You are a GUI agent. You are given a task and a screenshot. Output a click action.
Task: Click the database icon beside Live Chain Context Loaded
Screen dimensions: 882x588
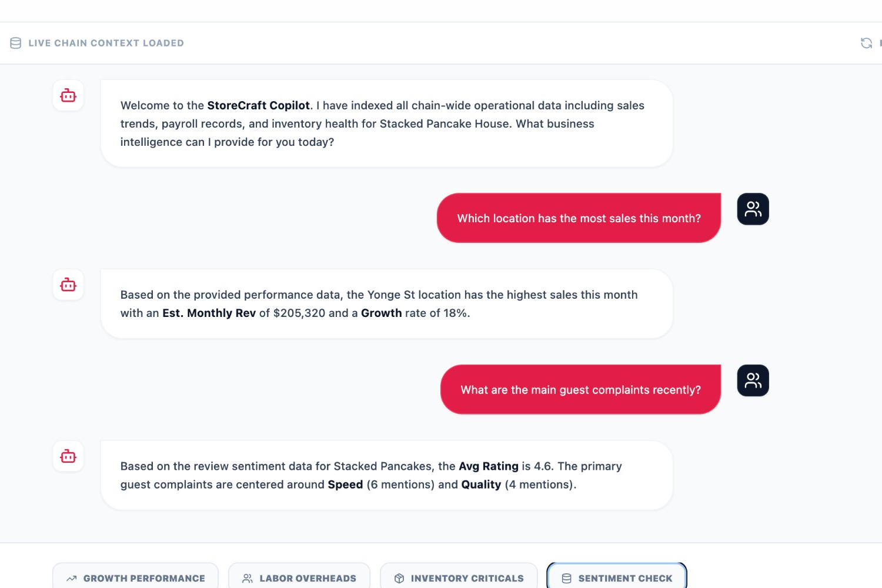(16, 42)
